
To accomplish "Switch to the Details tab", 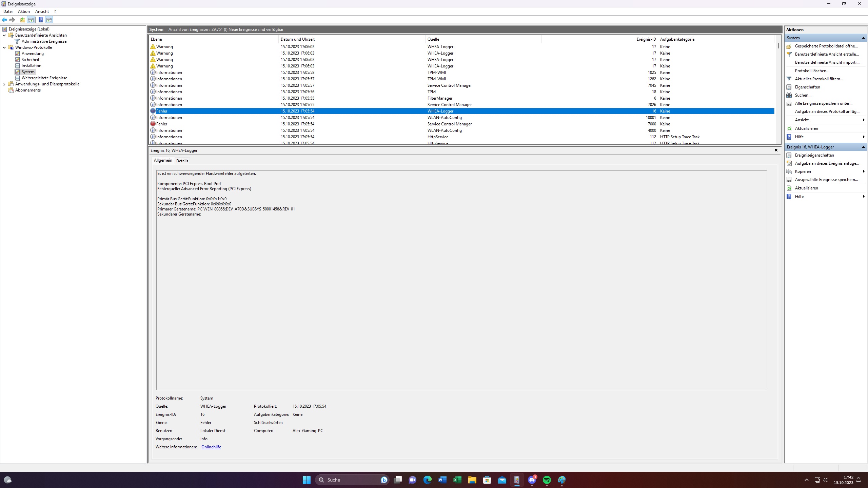I will (182, 161).
